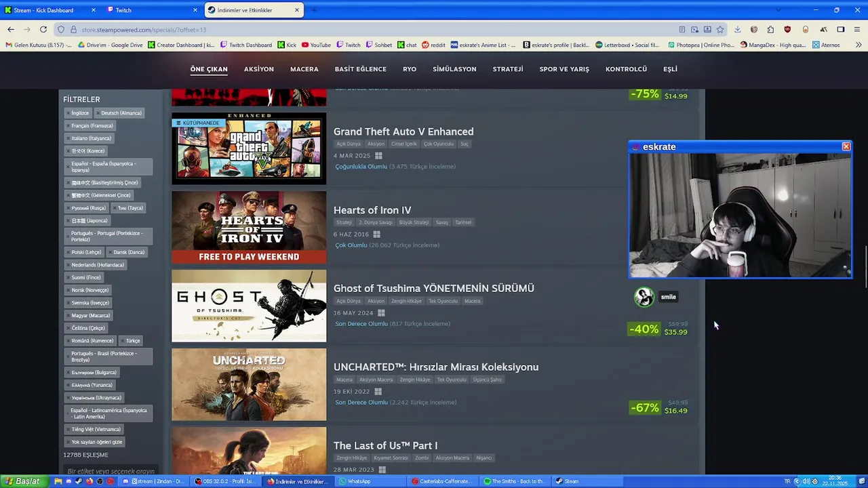
Task: Focus the tag search field in filters
Action: (x=112, y=470)
